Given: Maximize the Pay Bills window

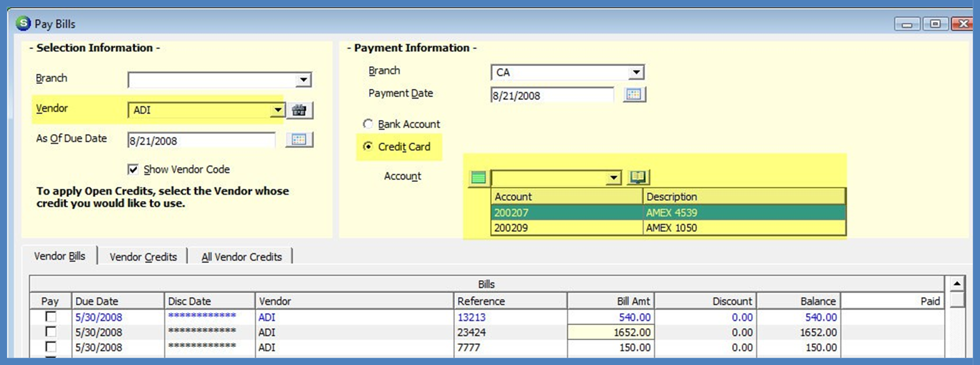Looking at the screenshot, I should [935, 24].
